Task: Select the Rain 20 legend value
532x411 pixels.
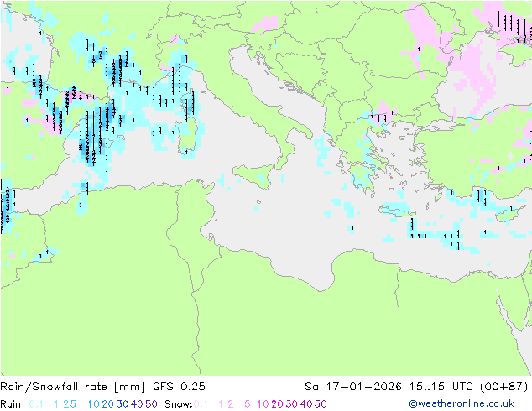Action: click(108, 404)
